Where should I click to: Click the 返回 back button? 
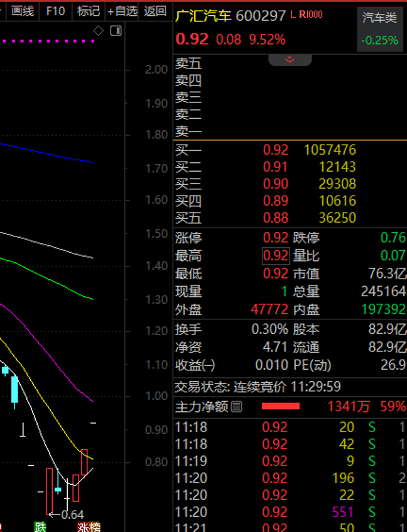155,11
